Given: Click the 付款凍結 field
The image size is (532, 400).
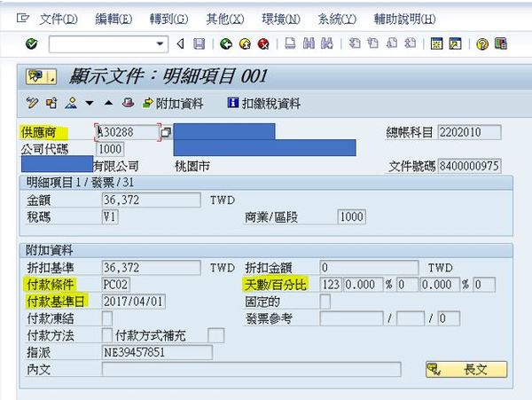Looking at the screenshot, I should pos(107,318).
